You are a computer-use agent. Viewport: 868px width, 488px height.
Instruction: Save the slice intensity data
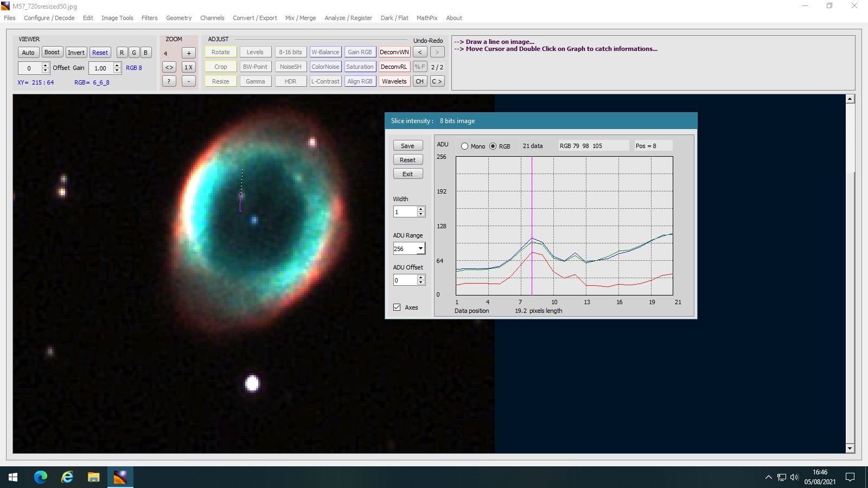407,146
